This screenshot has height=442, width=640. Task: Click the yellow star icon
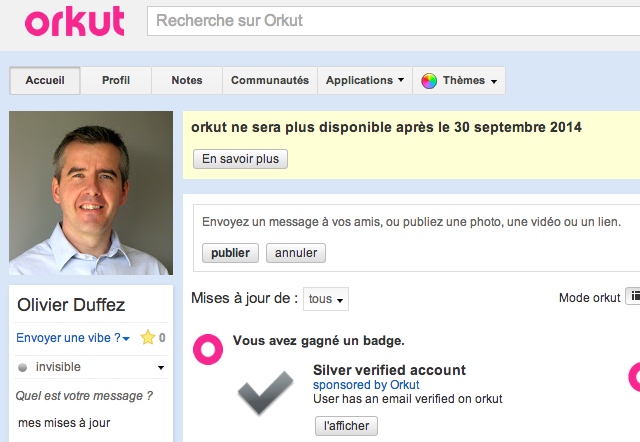coord(148,338)
